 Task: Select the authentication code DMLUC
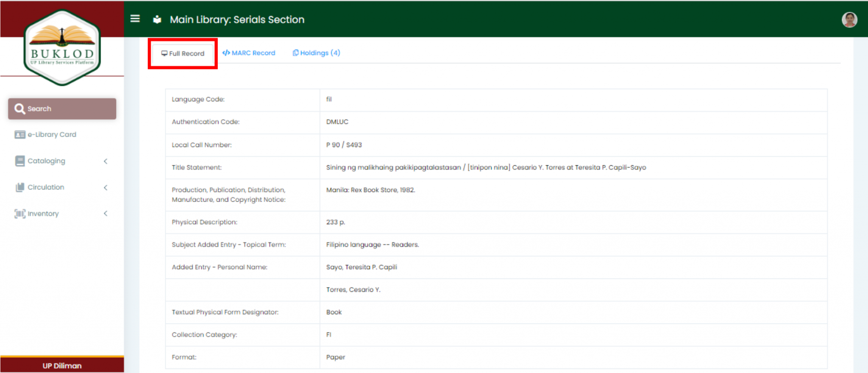click(337, 122)
